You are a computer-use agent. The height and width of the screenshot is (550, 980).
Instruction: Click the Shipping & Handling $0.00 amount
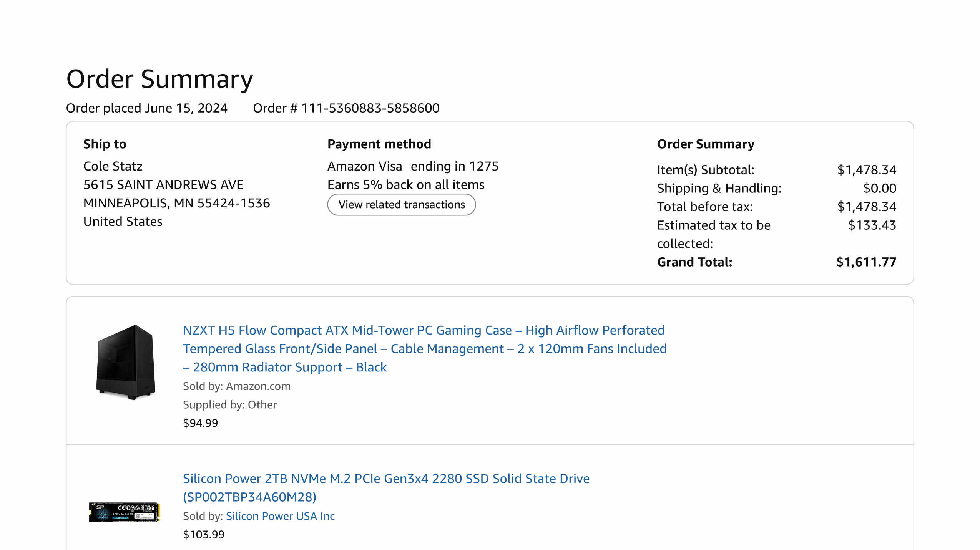[879, 188]
